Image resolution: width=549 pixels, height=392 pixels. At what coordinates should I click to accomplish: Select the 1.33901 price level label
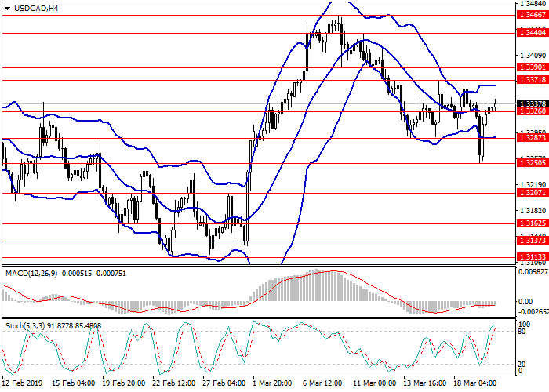tap(532, 67)
